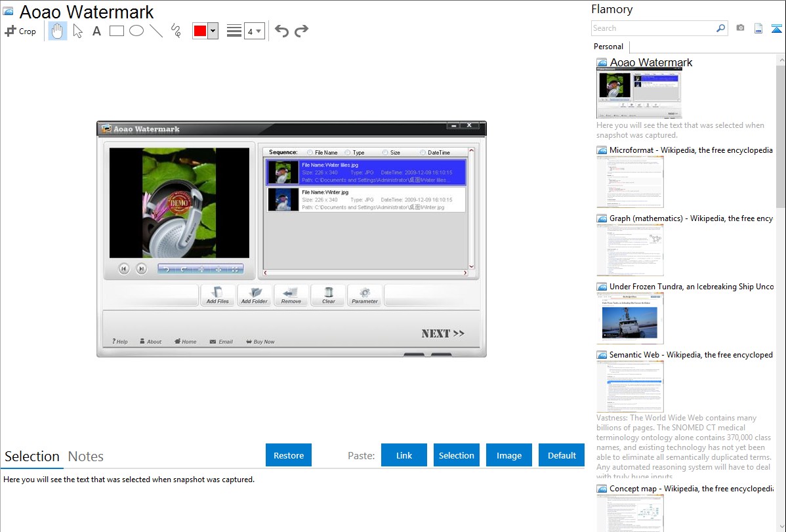Viewport: 786px width, 532px height.
Task: Select the Crop tool
Action: (x=20, y=31)
